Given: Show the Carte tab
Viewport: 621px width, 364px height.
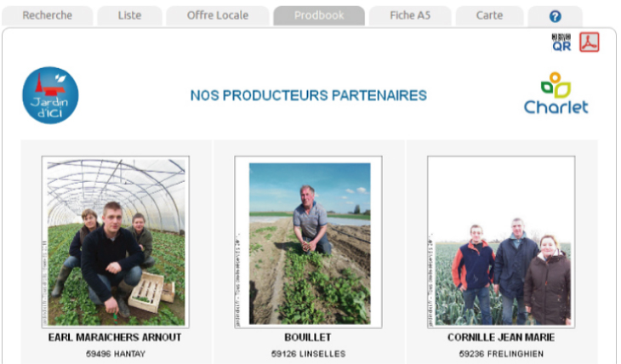Looking at the screenshot, I should click(489, 15).
